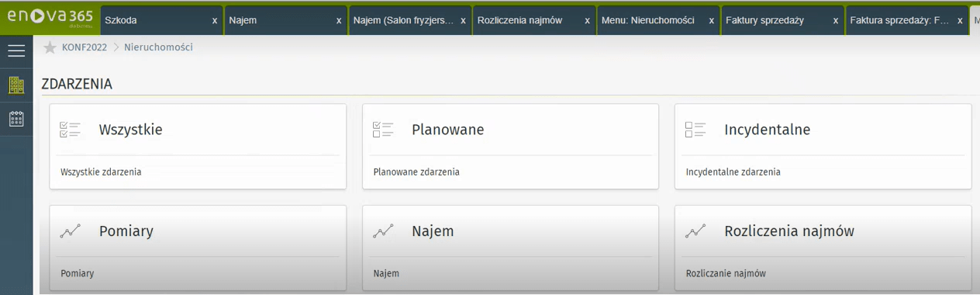Click the favorite star icon
The image size is (980, 295).
point(50,48)
